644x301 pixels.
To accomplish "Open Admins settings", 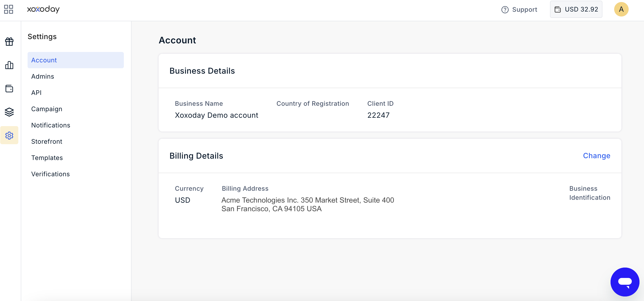I will [42, 76].
